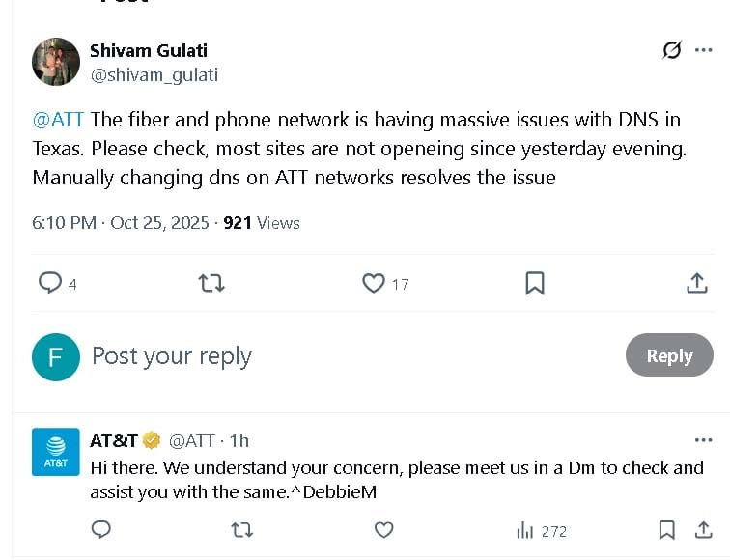Comment on the AT&T reply
Screen dimensions: 730x560
[x=100, y=530]
